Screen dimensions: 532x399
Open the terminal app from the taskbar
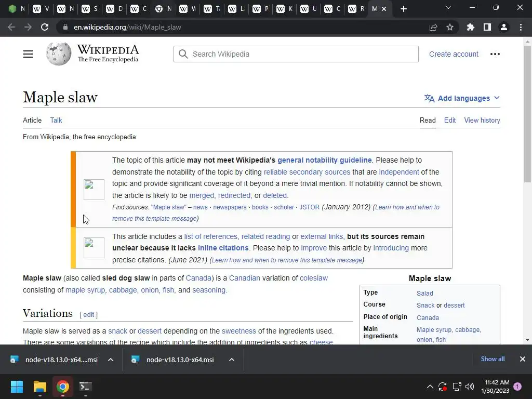pyautogui.click(x=86, y=387)
